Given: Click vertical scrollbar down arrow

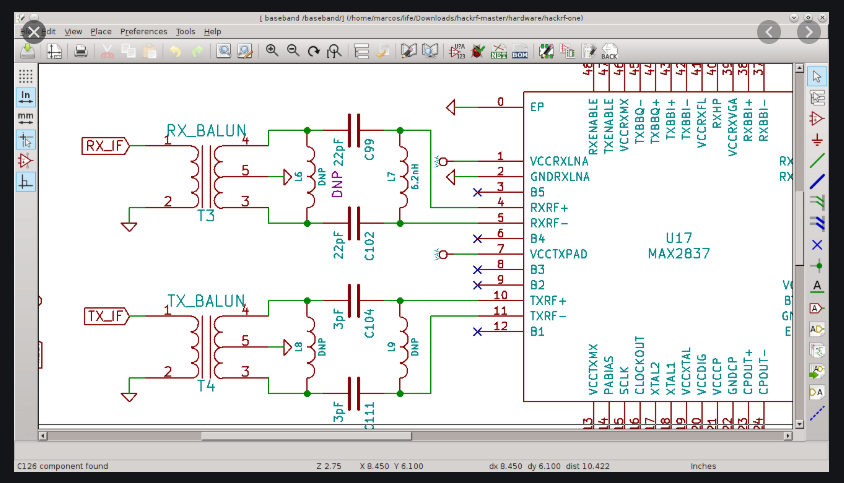Looking at the screenshot, I should coord(799,424).
